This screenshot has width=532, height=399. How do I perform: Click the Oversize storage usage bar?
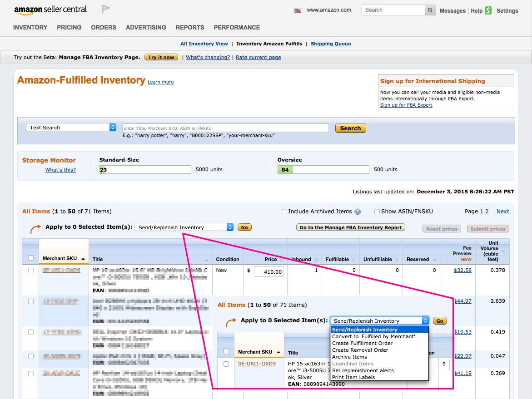tap(323, 169)
